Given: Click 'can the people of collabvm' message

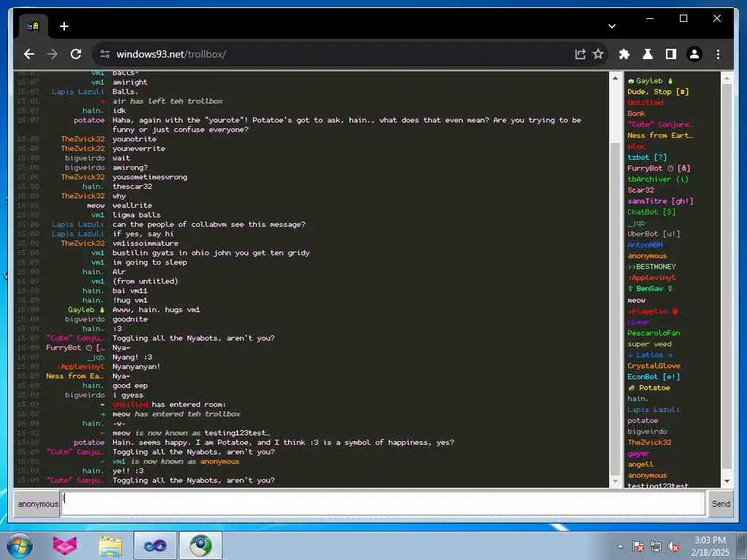Looking at the screenshot, I should (x=209, y=225).
